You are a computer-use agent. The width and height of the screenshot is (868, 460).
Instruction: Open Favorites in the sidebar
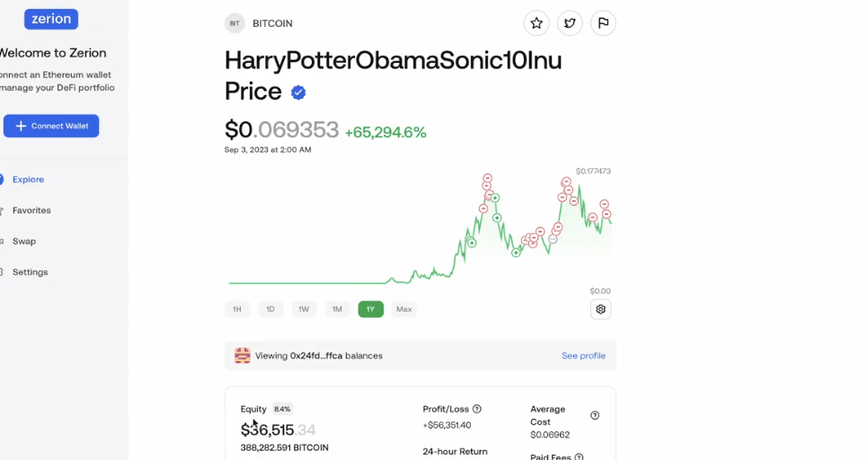point(31,210)
